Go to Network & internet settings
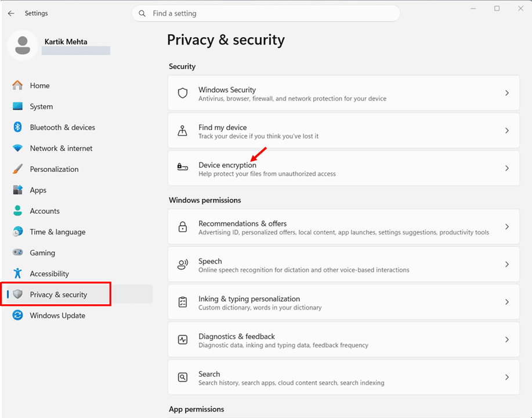This screenshot has width=532, height=418. pos(61,148)
